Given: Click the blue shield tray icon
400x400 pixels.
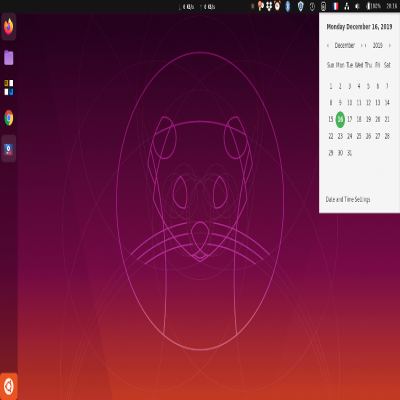Looking at the screenshot, I should pos(300,6).
